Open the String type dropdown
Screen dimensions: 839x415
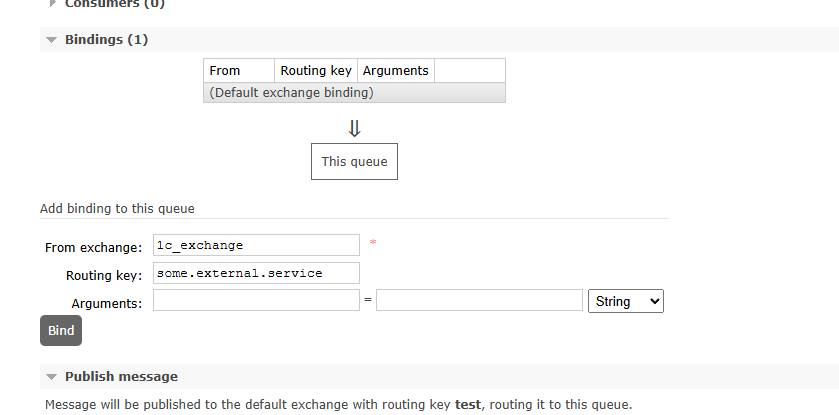pyautogui.click(x=626, y=301)
